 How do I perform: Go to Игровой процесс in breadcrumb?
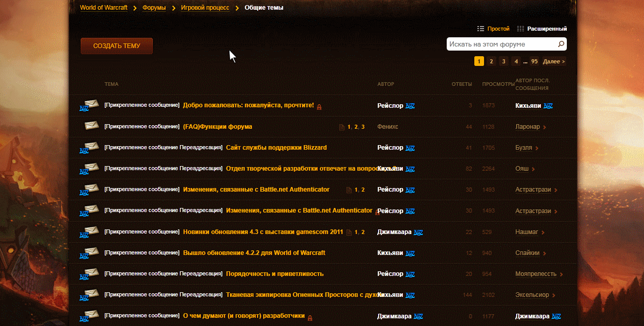click(x=205, y=8)
